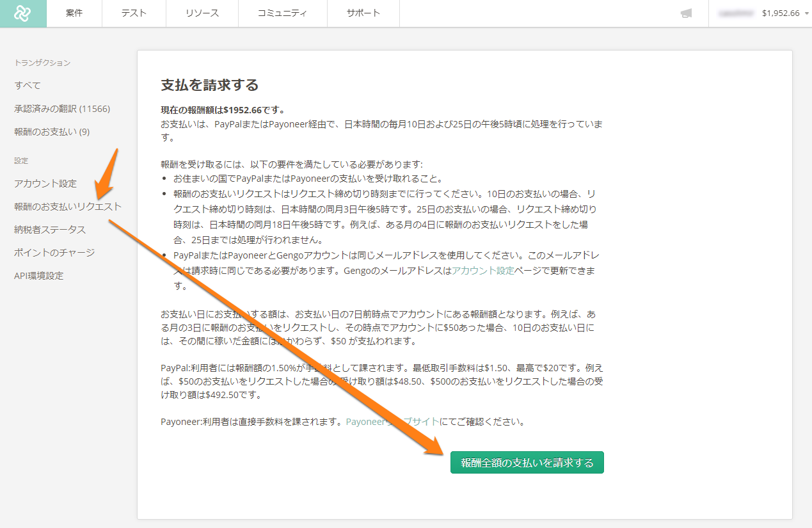
Task: Click the トランザクション section label
Action: click(x=42, y=63)
